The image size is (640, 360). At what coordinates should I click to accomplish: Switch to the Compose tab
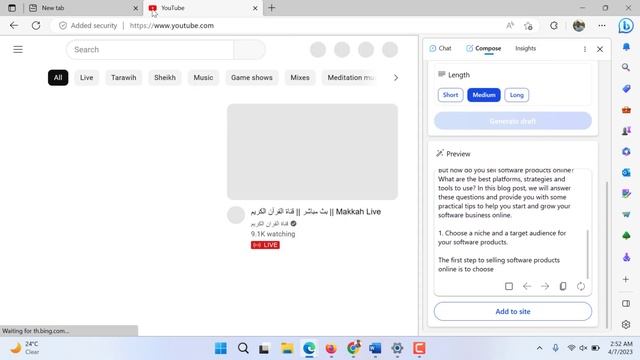[484, 48]
